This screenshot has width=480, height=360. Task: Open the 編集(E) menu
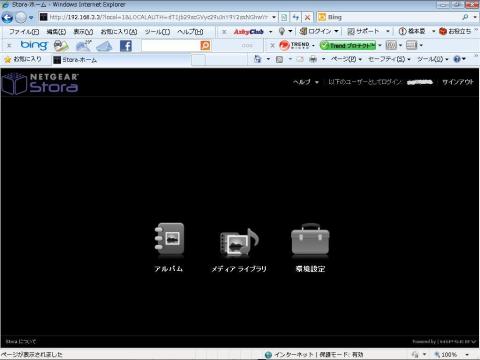point(56,32)
